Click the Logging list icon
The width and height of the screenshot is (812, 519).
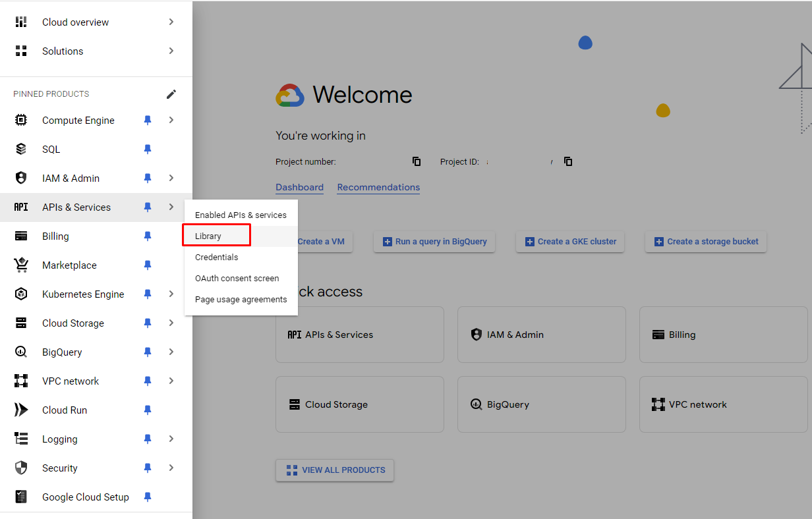(21, 439)
